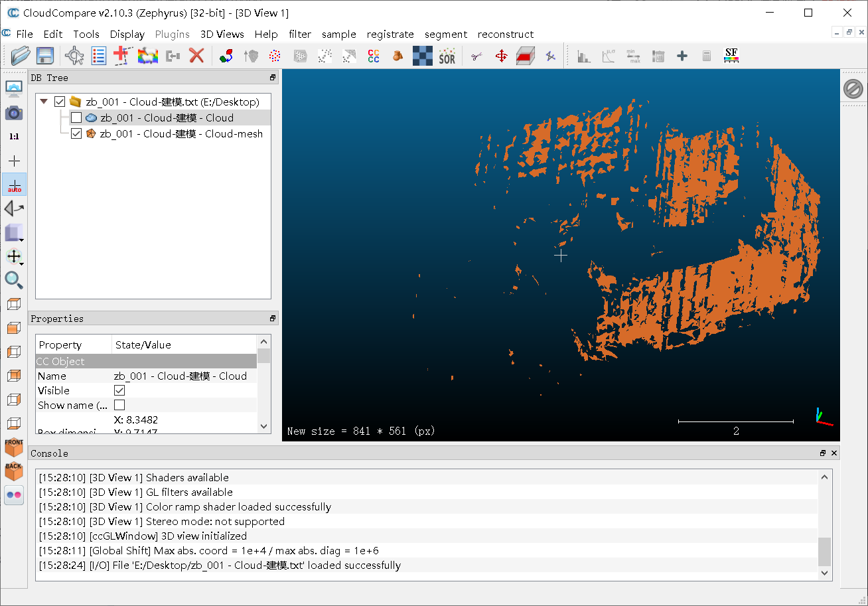Toggle the Show name property checkbox

120,405
